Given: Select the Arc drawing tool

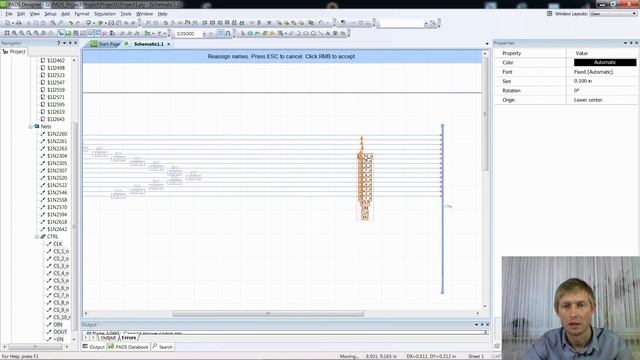Looking at the screenshot, I should tap(298, 33).
